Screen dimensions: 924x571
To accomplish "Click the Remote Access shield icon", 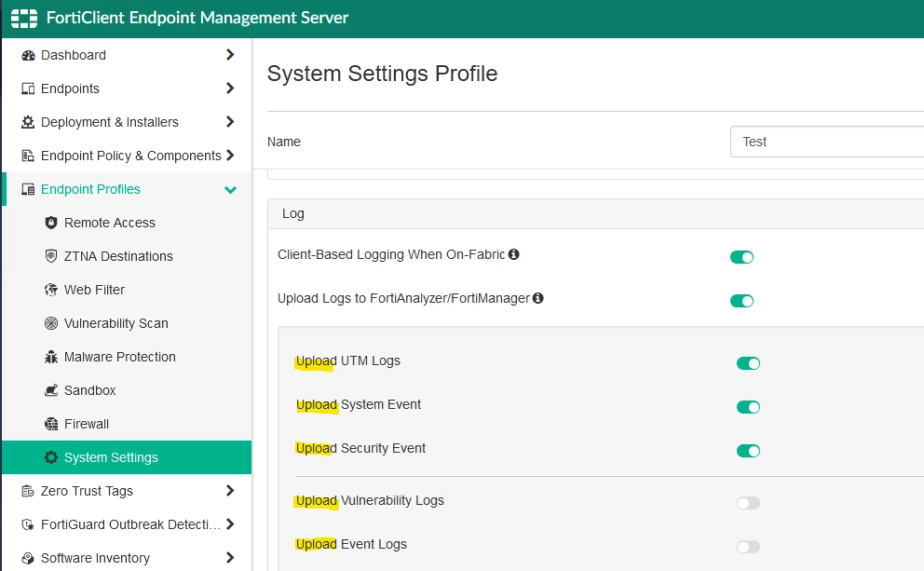I will (51, 223).
